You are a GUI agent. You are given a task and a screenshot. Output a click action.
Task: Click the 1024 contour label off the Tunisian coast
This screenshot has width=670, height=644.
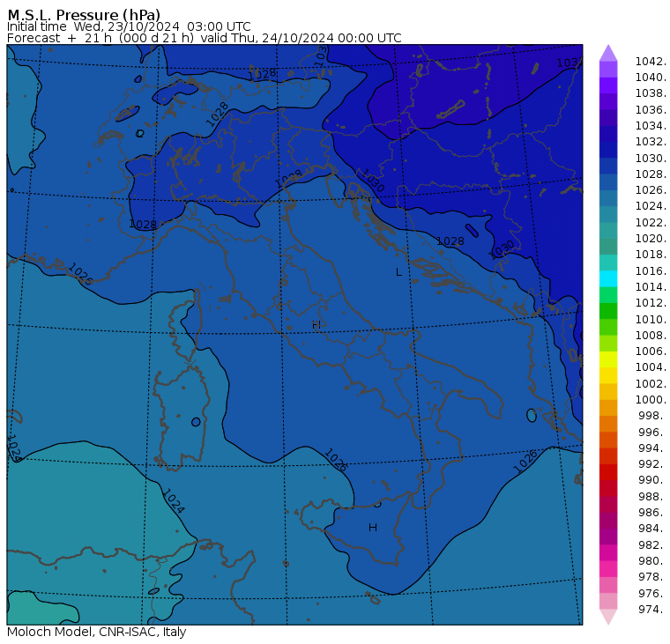pos(174,500)
